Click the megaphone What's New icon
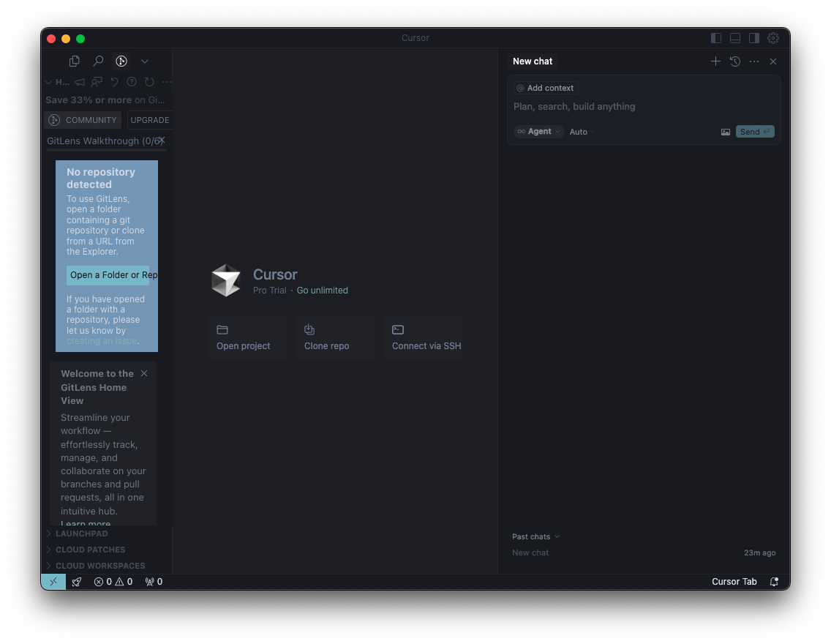 80,82
